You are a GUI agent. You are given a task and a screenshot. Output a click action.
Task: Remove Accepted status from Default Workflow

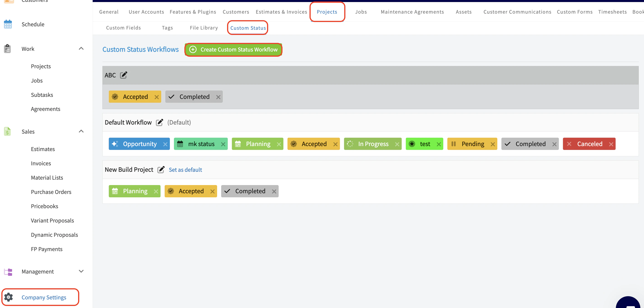click(335, 144)
